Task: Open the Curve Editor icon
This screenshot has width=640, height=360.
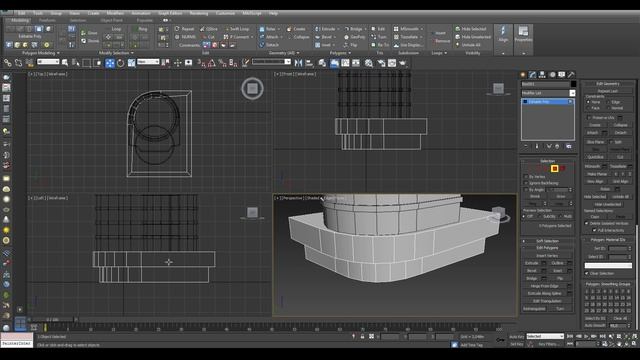Action: coord(345,63)
